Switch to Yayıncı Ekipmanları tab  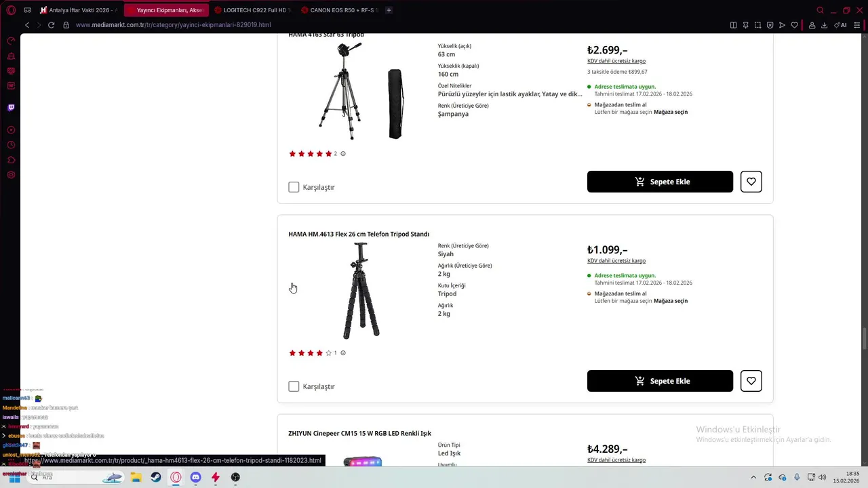(x=165, y=10)
